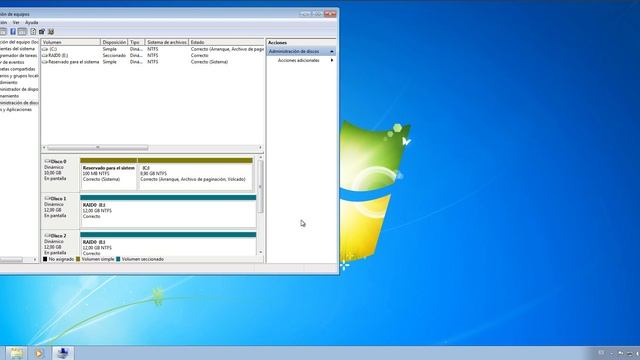This screenshot has width=640, height=360.
Task: Click right arrow of volume list horizontal scrollbar
Action: (260, 148)
